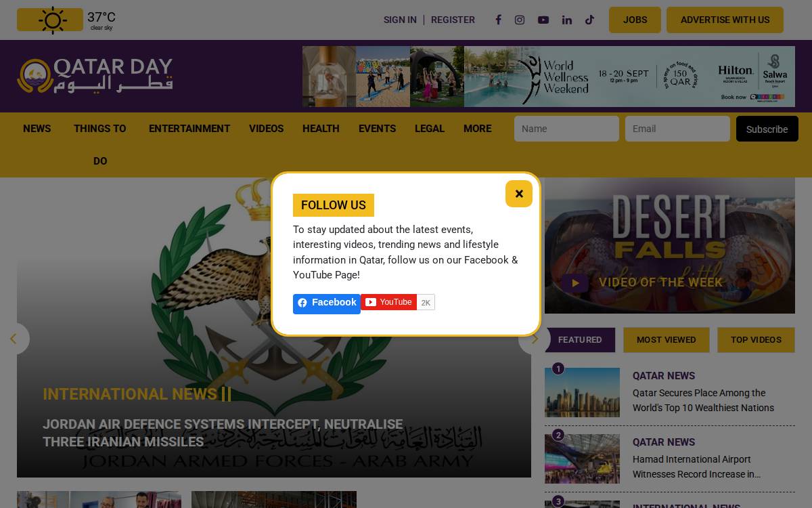Click the 2K subscriber count badge

(x=426, y=303)
